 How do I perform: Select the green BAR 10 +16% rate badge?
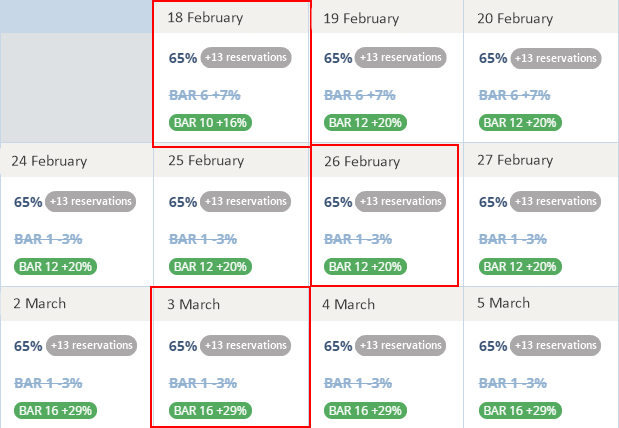tap(210, 123)
